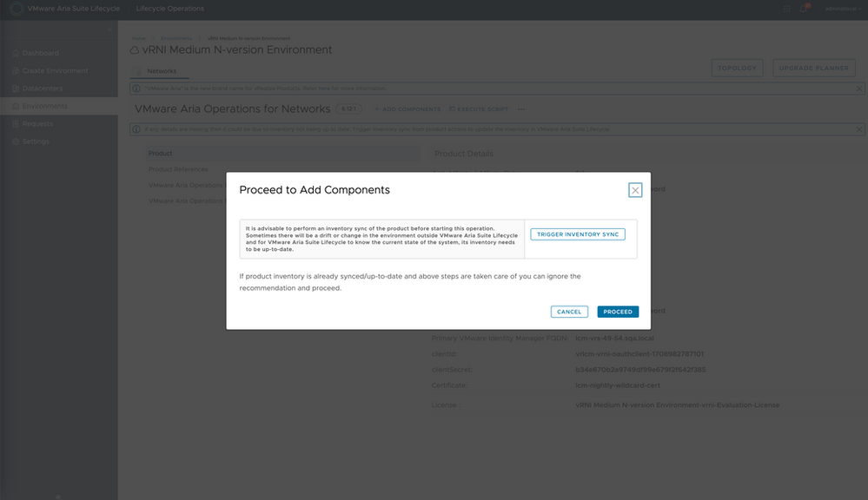Click the Networks tab product icon

click(138, 71)
